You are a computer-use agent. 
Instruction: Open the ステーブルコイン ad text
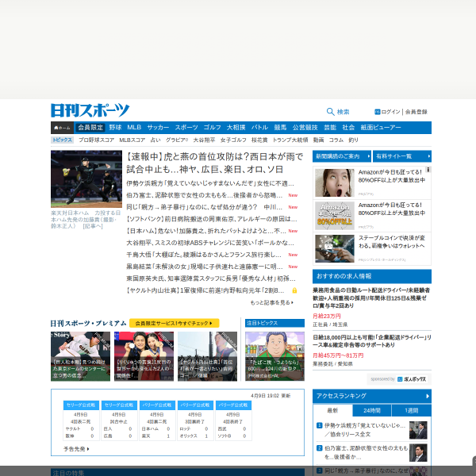(392, 242)
